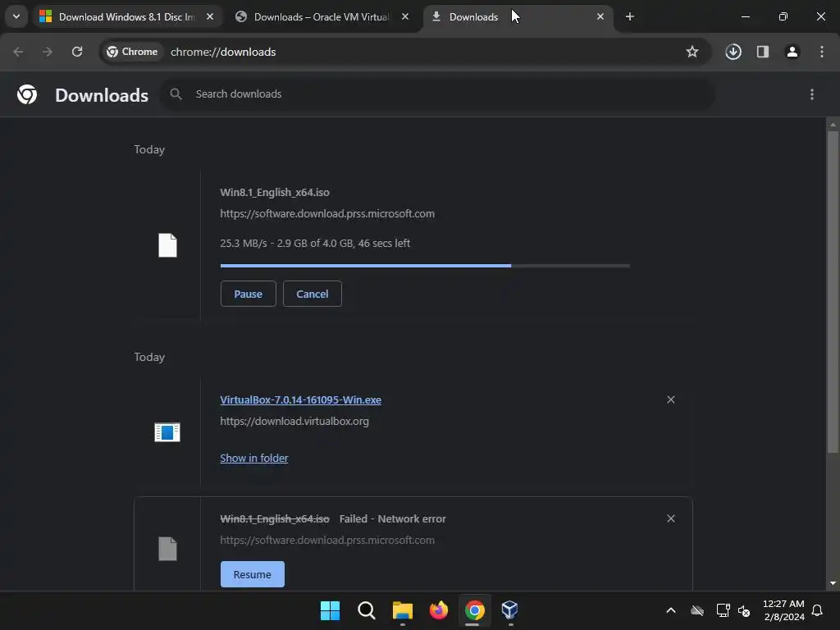The image size is (840, 630).
Task: Click the Chrome logo beside Downloads title
Action: point(27,94)
